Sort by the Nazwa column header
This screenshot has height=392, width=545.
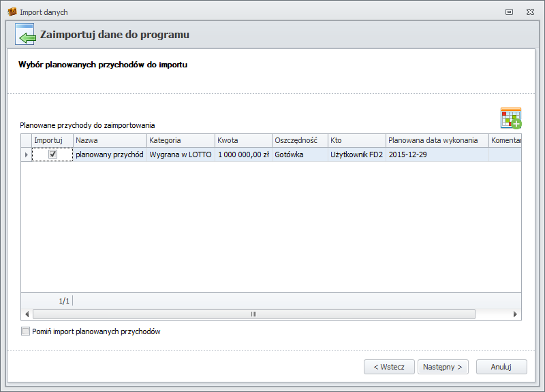point(109,140)
